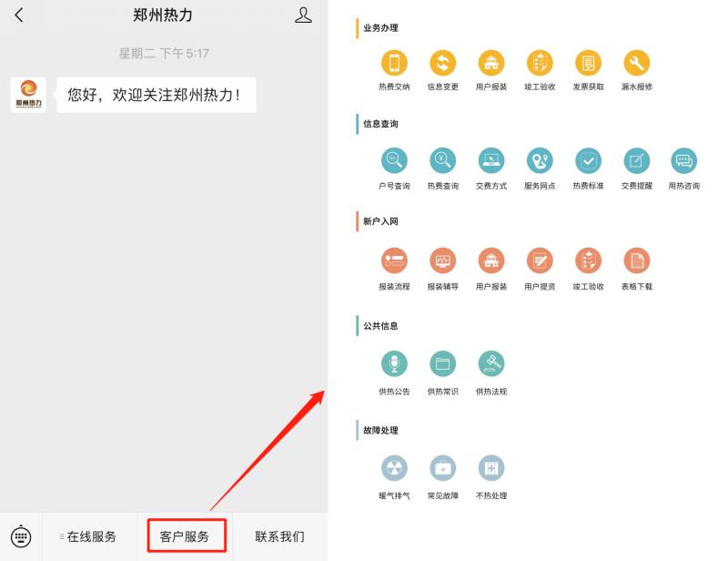The width and height of the screenshot is (728, 561).
Task: Switch to the 在线服务 menu
Action: (x=90, y=536)
